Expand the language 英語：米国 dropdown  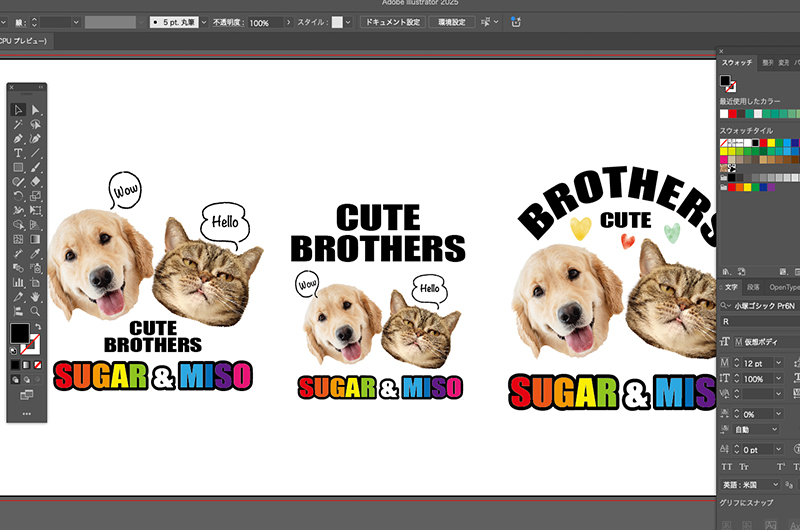[x=775, y=485]
